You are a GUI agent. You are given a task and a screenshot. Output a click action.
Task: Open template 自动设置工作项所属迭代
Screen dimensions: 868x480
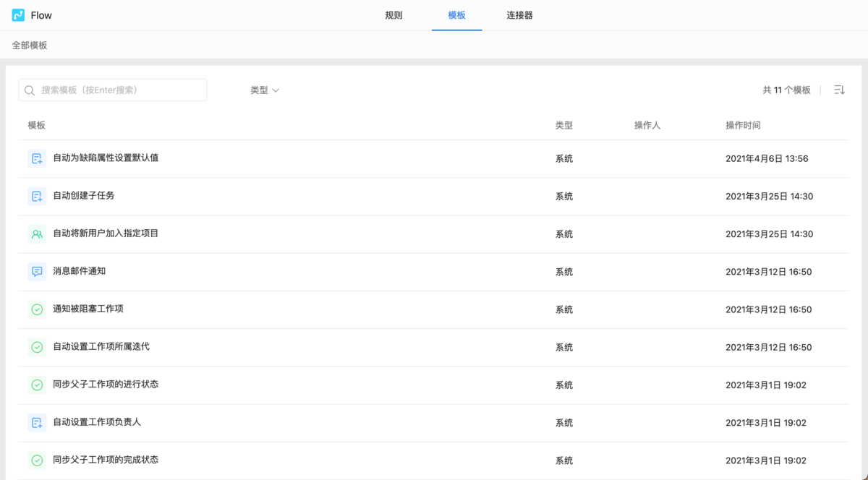point(101,346)
